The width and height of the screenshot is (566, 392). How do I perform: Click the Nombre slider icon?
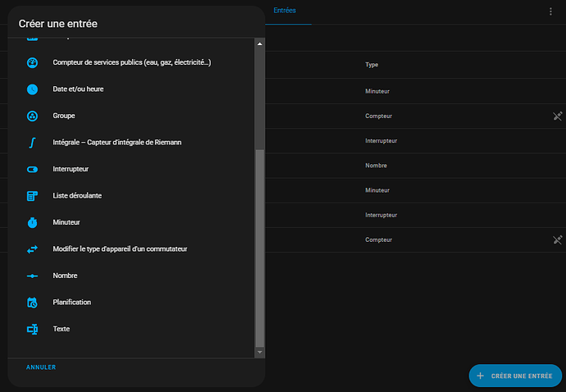(x=33, y=276)
